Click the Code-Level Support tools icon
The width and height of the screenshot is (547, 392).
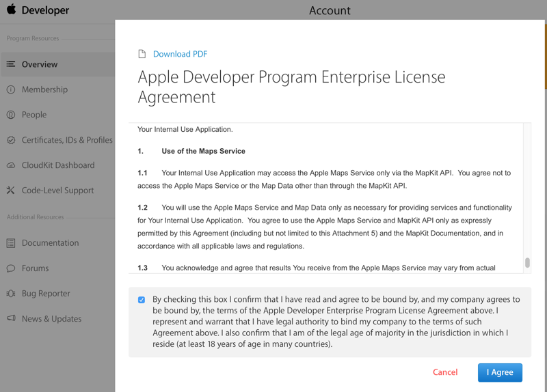[11, 191]
